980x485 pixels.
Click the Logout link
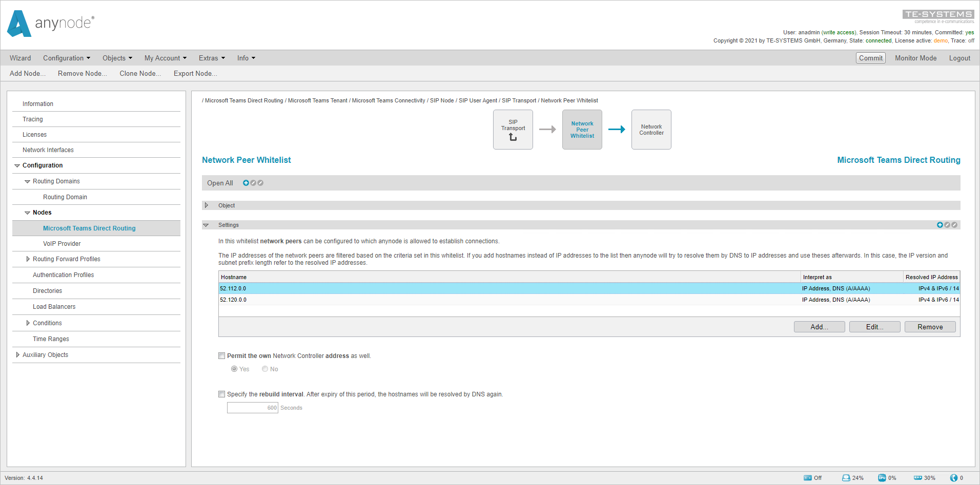959,58
